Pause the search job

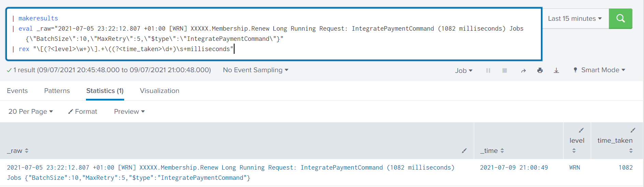click(488, 71)
